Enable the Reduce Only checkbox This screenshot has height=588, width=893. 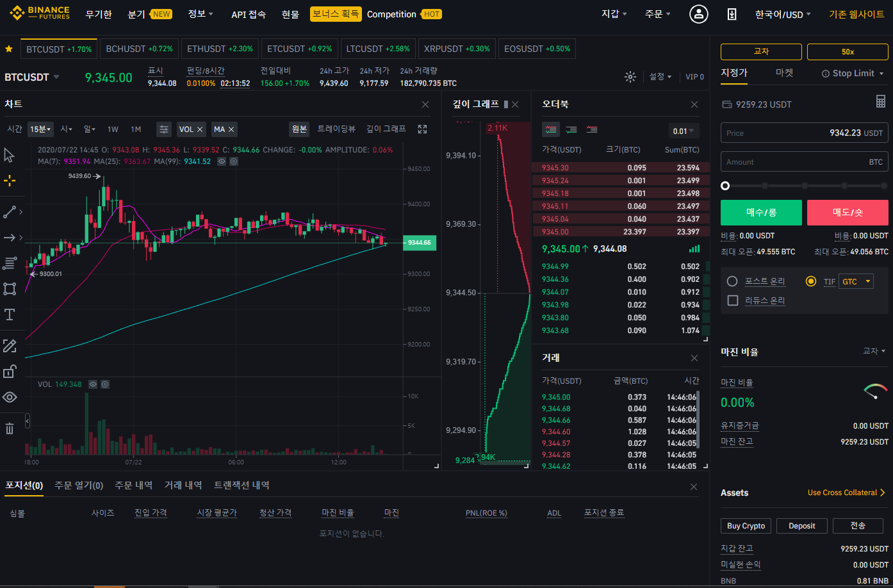pos(733,300)
